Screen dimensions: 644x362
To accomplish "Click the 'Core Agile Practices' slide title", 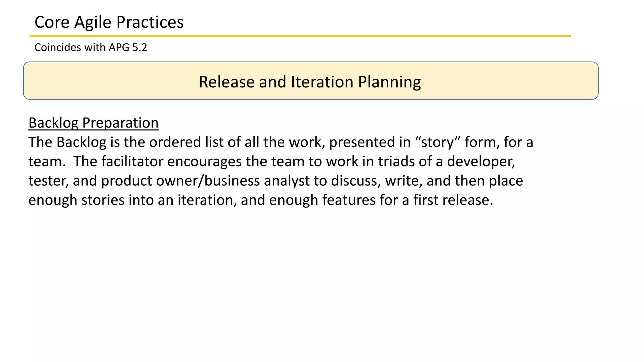I will [x=109, y=22].
